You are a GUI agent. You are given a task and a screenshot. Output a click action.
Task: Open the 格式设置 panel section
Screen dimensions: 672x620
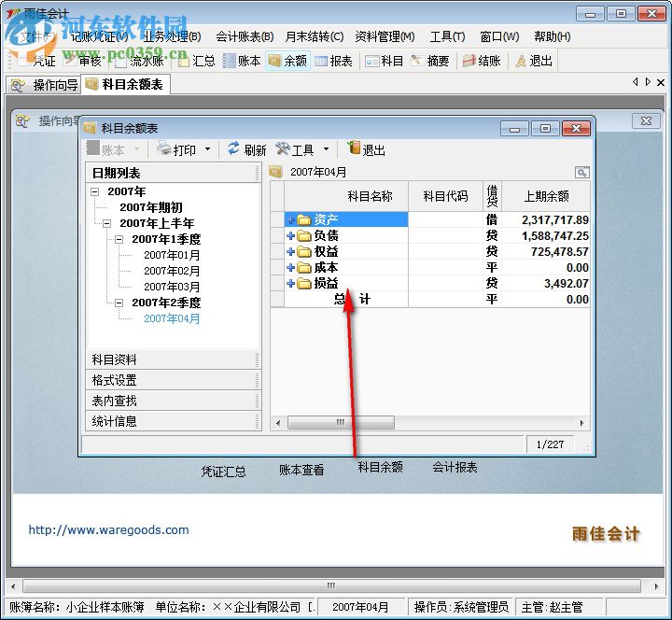point(174,380)
